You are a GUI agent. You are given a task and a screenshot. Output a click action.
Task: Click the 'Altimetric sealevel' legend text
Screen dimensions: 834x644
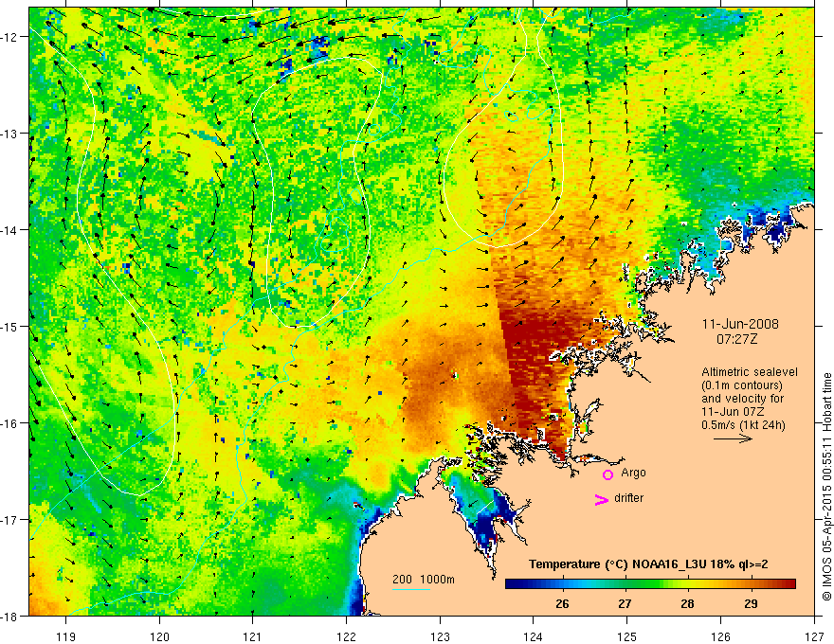(x=750, y=372)
